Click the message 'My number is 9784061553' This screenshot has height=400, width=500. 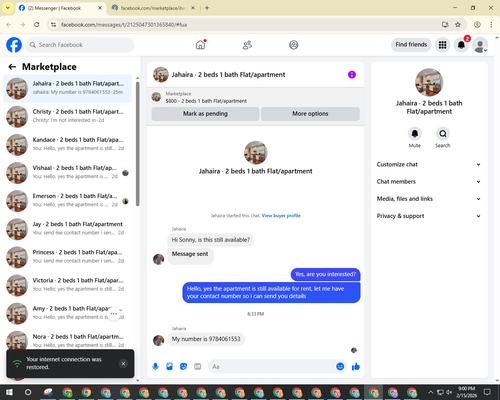point(206,339)
